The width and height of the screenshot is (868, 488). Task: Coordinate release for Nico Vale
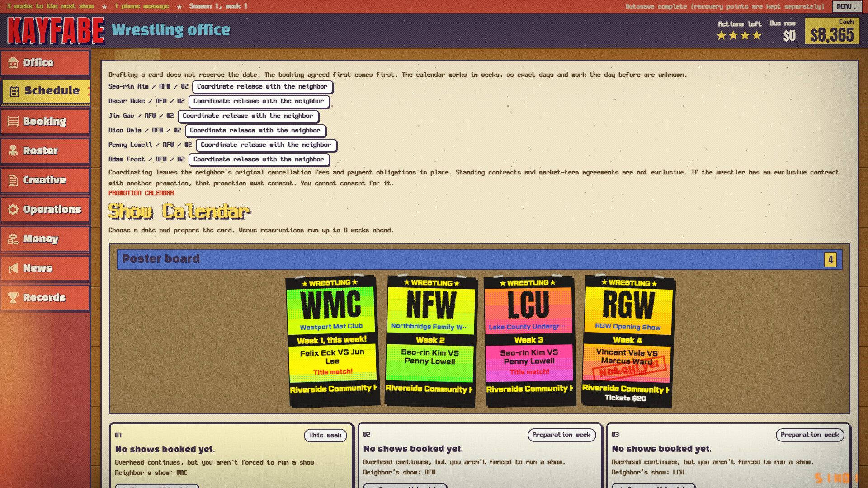click(255, 131)
